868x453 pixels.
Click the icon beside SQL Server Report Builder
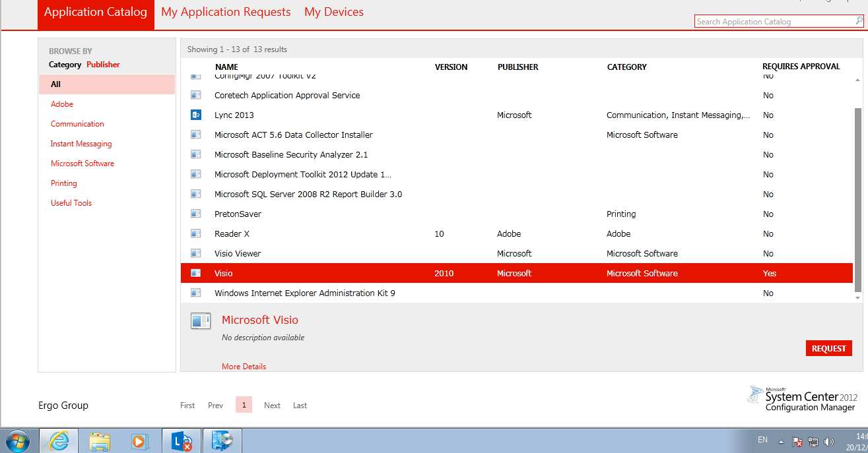click(x=196, y=194)
